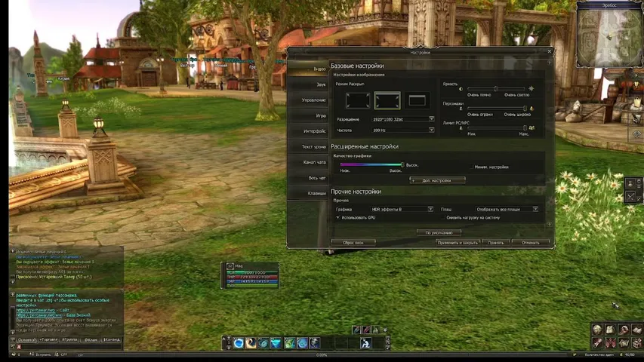Use the green leaf skill in hotbar

click(290, 343)
